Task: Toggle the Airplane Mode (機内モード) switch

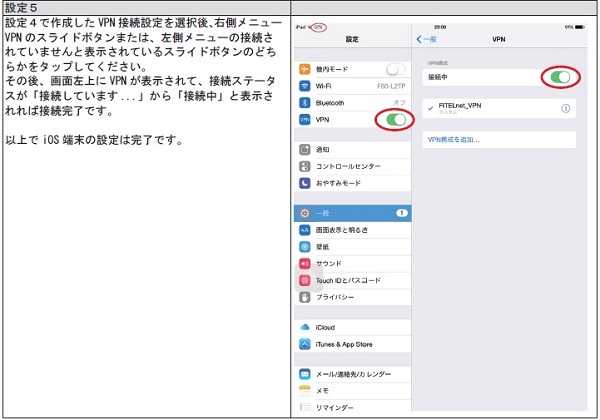Action: 396,69
